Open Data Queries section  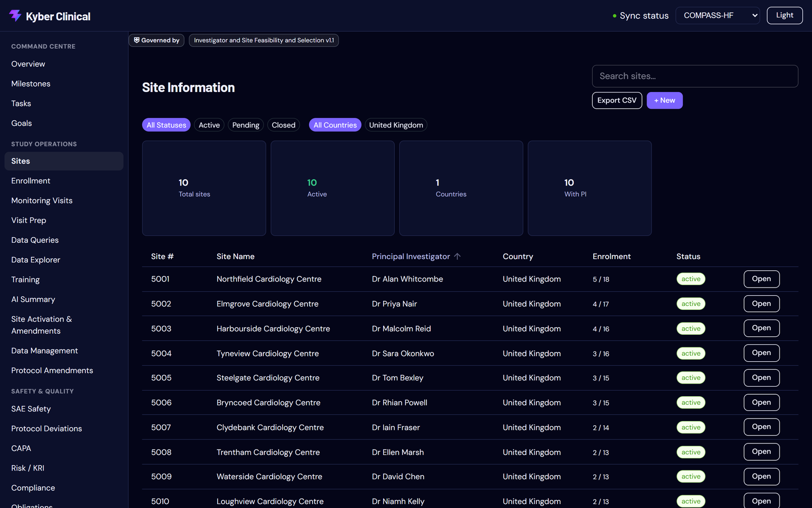pyautogui.click(x=64, y=240)
